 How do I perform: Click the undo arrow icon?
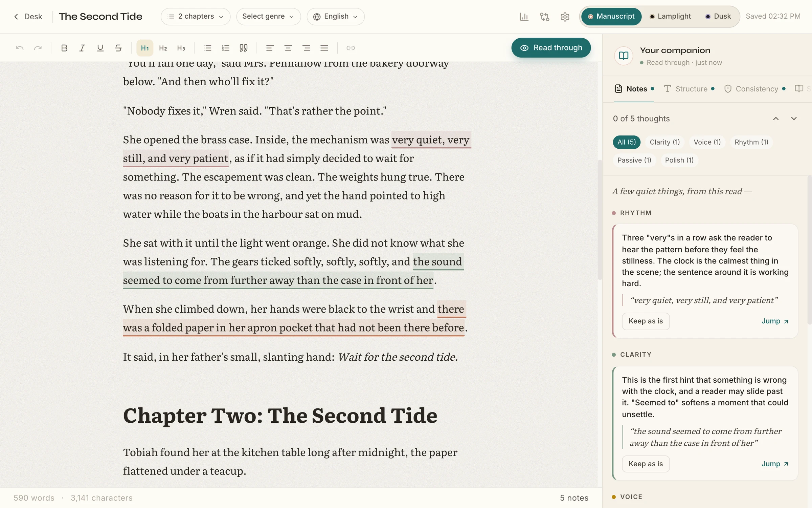pos(20,48)
